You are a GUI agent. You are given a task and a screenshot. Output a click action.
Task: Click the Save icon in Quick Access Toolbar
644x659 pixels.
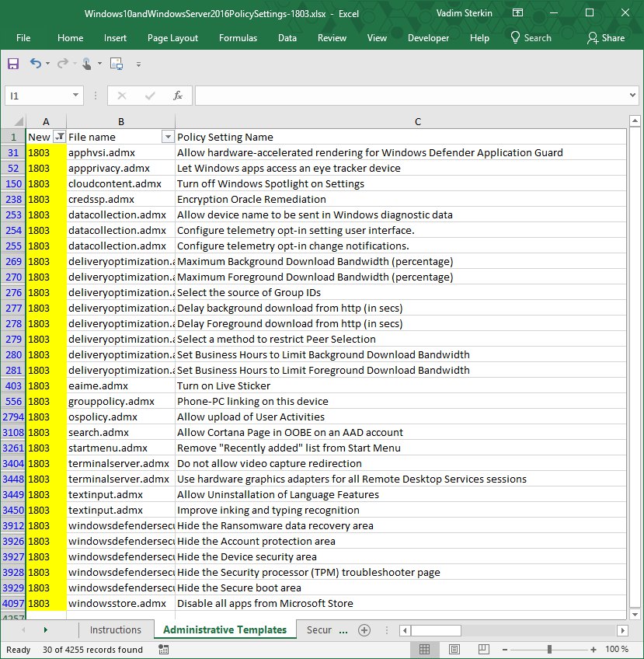[x=13, y=64]
